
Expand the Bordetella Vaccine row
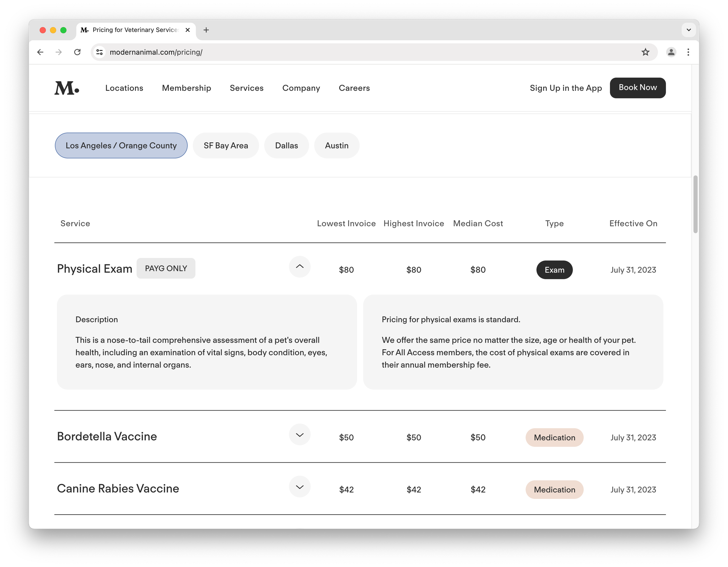click(x=299, y=435)
